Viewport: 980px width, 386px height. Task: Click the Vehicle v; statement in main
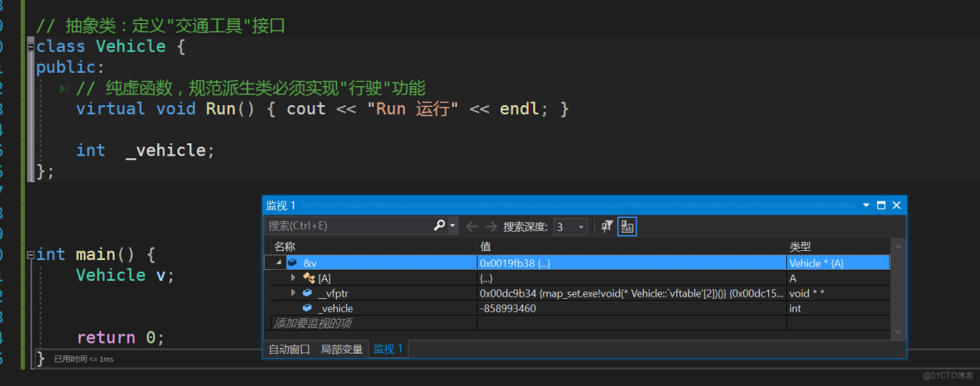(x=125, y=275)
